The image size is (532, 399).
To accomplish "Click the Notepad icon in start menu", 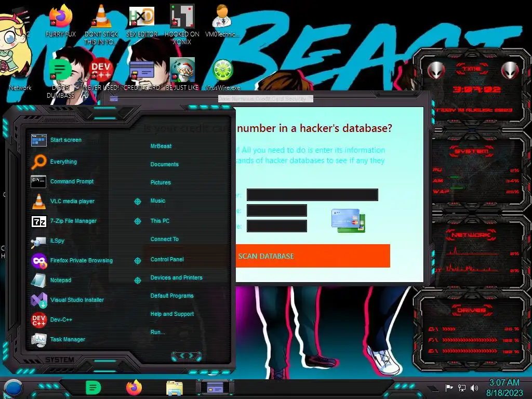I will click(38, 281).
